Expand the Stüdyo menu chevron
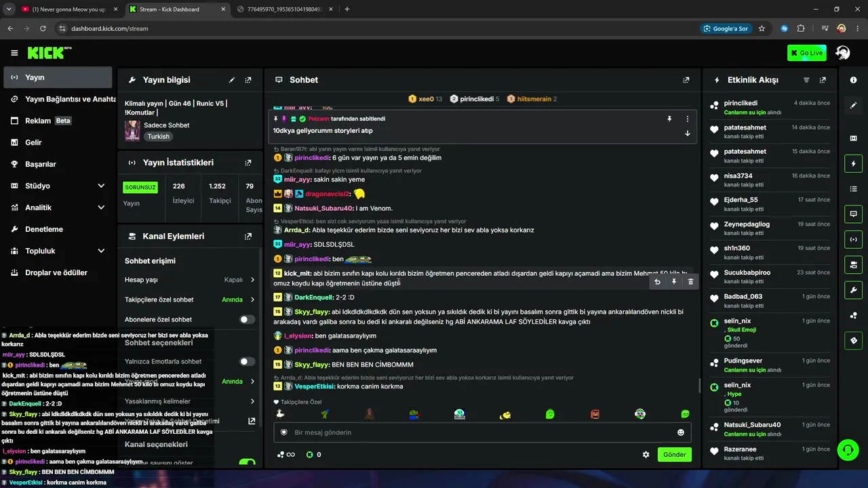This screenshot has height=488, width=868. (101, 186)
